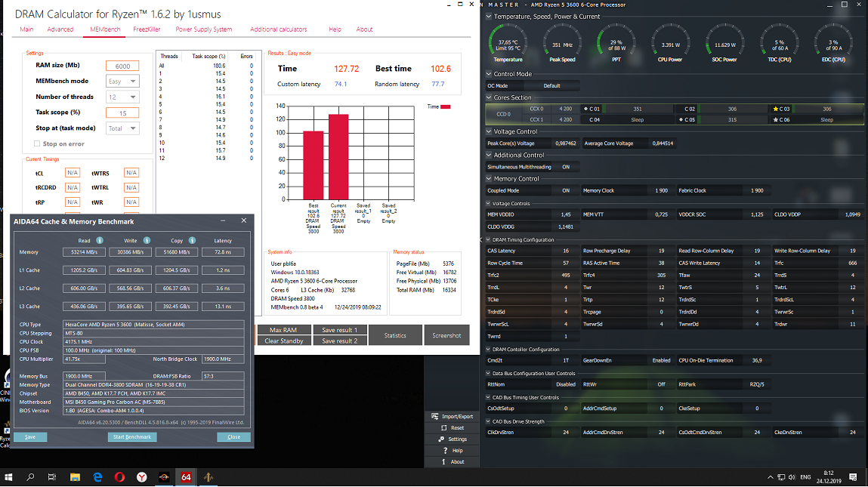The height and width of the screenshot is (487, 868).
Task: Open the Stop at task mode dropdown
Action: pos(122,128)
